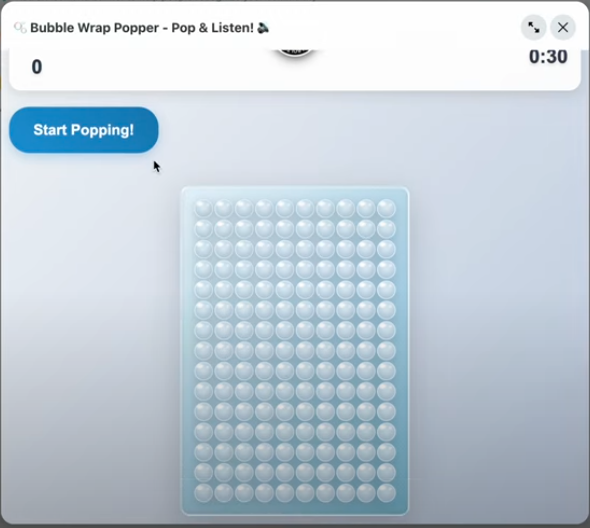Viewport: 590px width, 528px height.
Task: Pop the last bubble in the third row
Action: [x=386, y=249]
